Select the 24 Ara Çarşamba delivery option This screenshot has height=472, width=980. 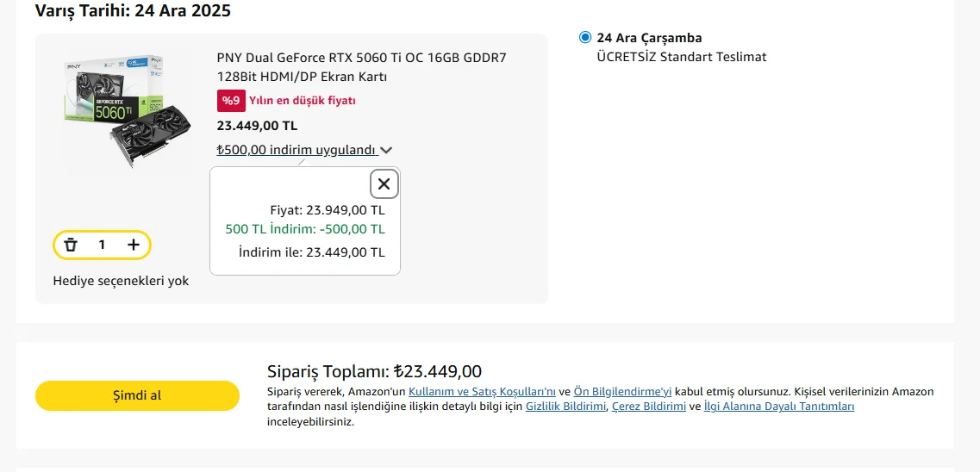point(586,38)
